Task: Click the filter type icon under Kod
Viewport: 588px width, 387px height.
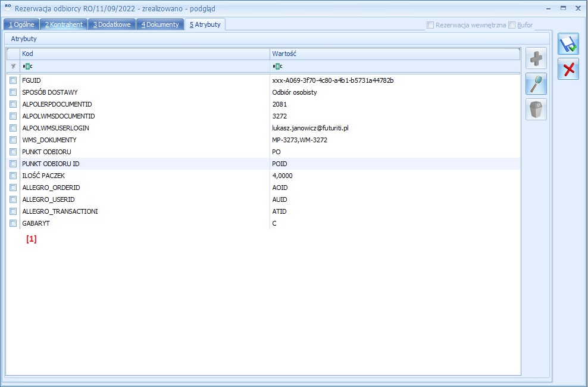Action: coord(27,67)
